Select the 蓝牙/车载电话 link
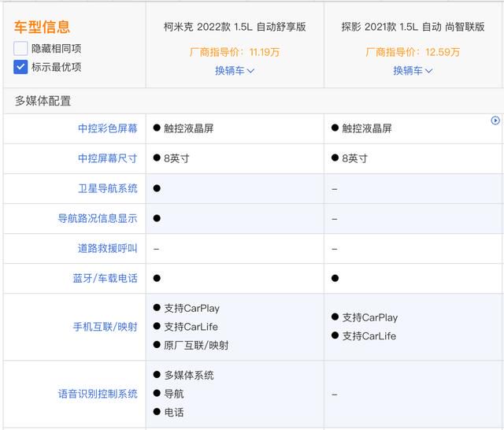This screenshot has height=430, width=504. (x=105, y=278)
